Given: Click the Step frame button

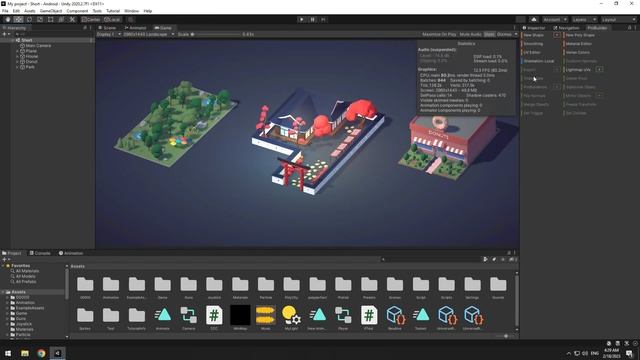Looking at the screenshot, I should 323,20.
